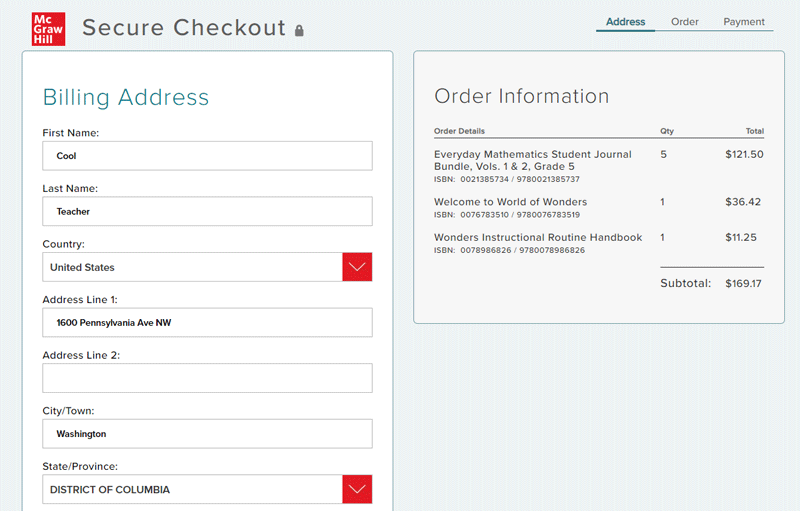
Task: Click the City/Town input field
Action: [207, 433]
